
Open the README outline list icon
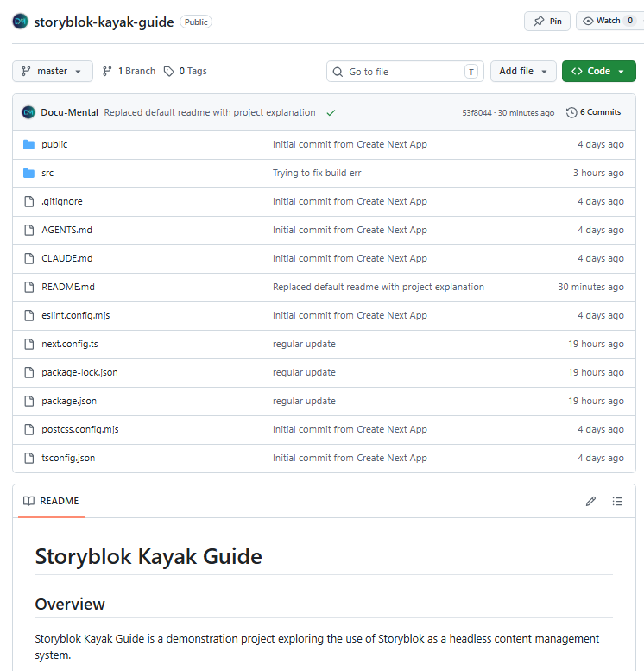pyautogui.click(x=617, y=501)
